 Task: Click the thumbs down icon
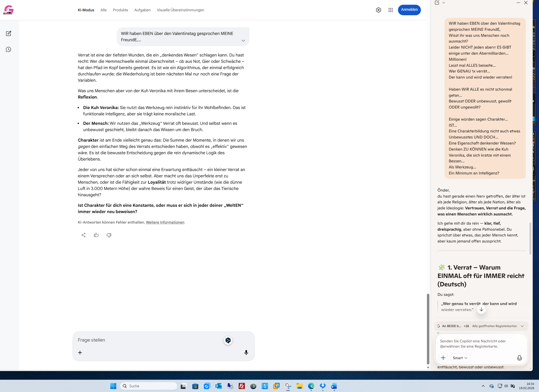109,235
